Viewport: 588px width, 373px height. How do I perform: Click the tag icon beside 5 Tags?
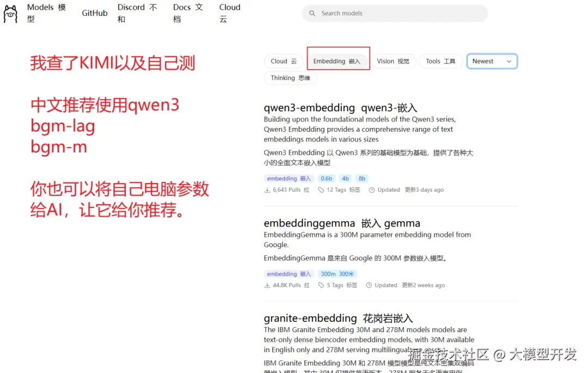tap(321, 285)
